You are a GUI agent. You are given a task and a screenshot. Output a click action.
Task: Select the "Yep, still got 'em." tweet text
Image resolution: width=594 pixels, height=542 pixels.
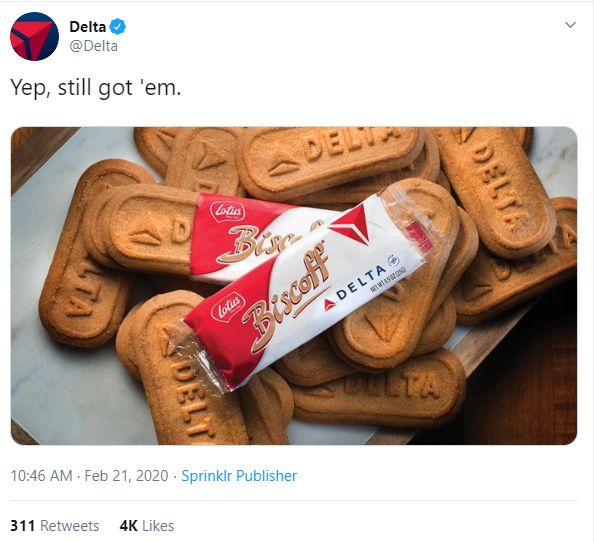point(95,88)
